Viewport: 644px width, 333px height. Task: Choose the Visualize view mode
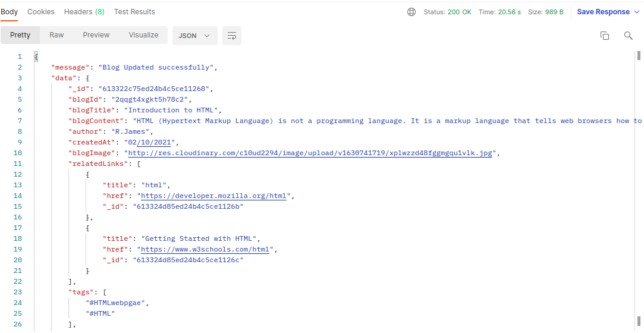click(x=143, y=35)
